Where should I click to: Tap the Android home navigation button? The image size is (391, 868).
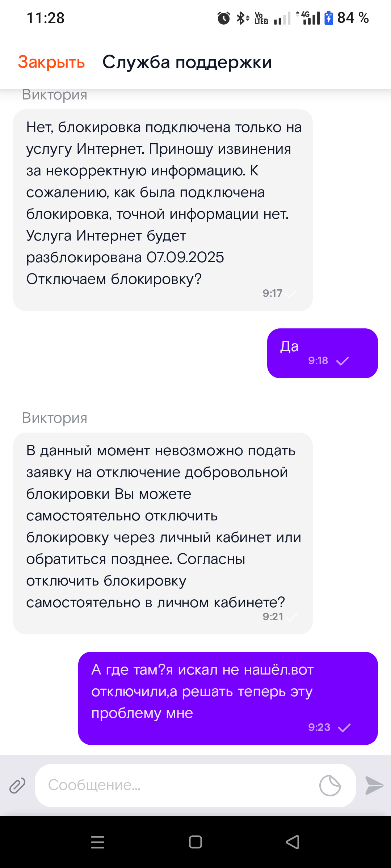point(195,842)
